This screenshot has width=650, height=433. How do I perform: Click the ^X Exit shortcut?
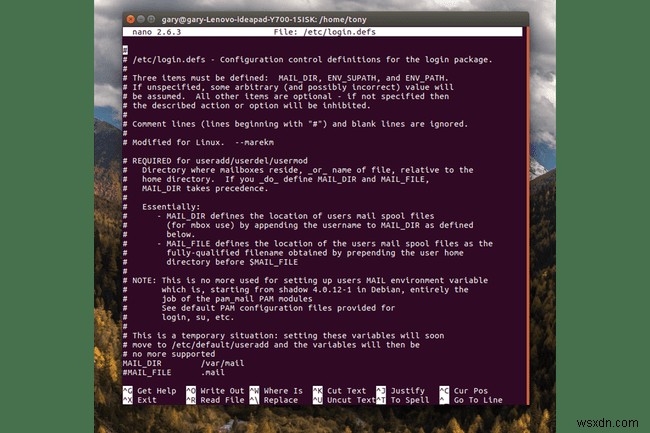pos(140,400)
